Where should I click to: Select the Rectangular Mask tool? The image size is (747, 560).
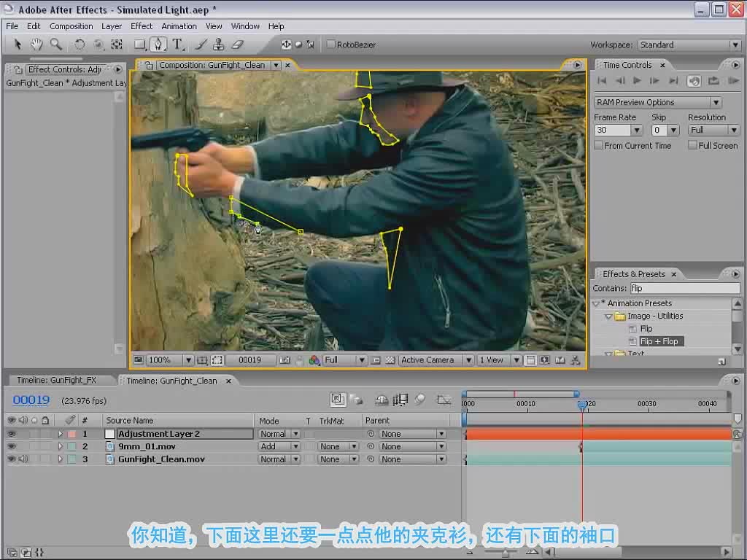(139, 44)
